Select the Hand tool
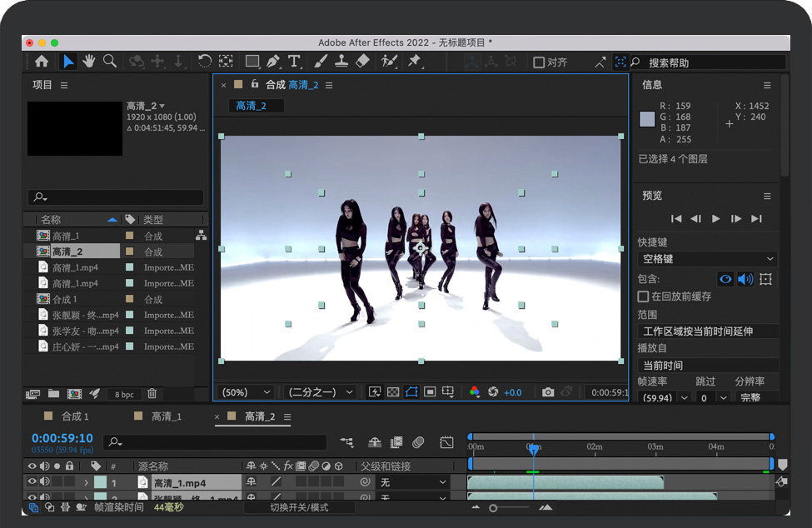 pos(89,61)
